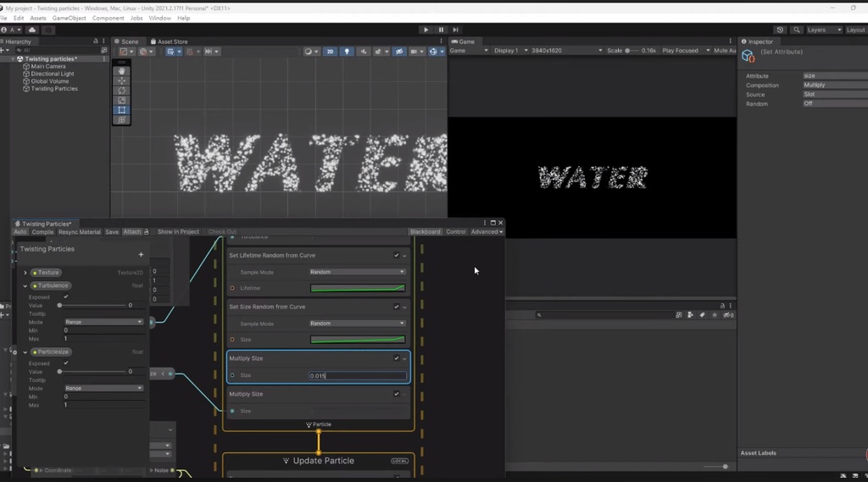The width and height of the screenshot is (868, 482).
Task: Open the Advanced dropdown
Action: tap(487, 232)
